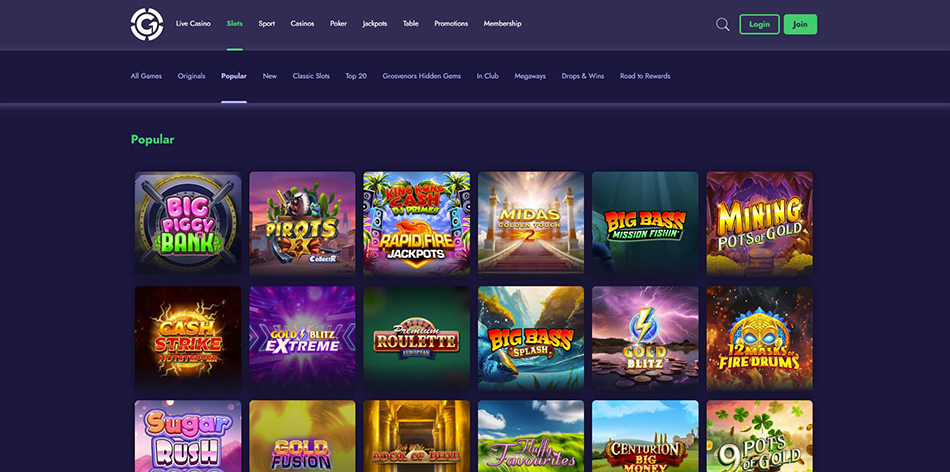Image resolution: width=950 pixels, height=472 pixels.
Task: Select the Table menu item
Action: (x=411, y=24)
